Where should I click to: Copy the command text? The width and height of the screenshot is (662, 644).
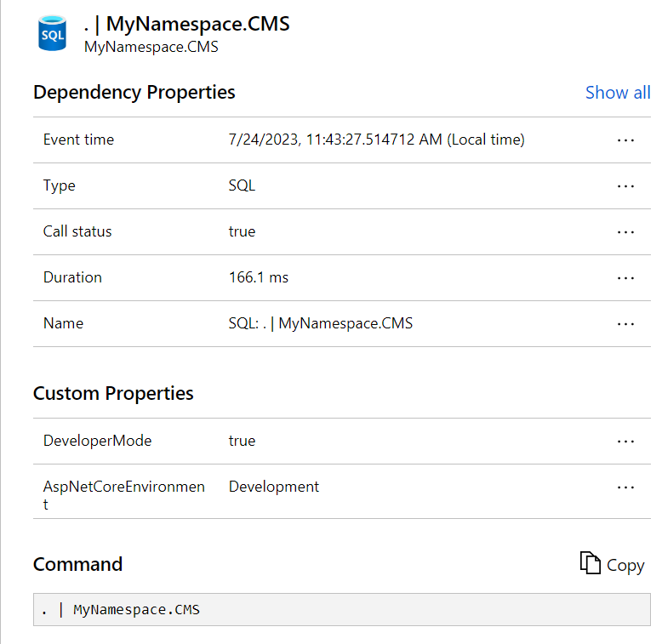[x=612, y=564]
